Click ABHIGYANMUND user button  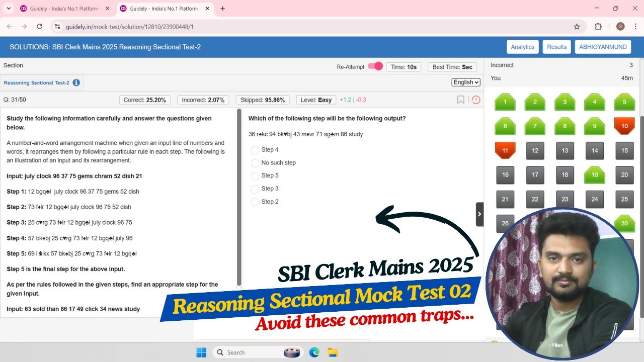click(603, 47)
